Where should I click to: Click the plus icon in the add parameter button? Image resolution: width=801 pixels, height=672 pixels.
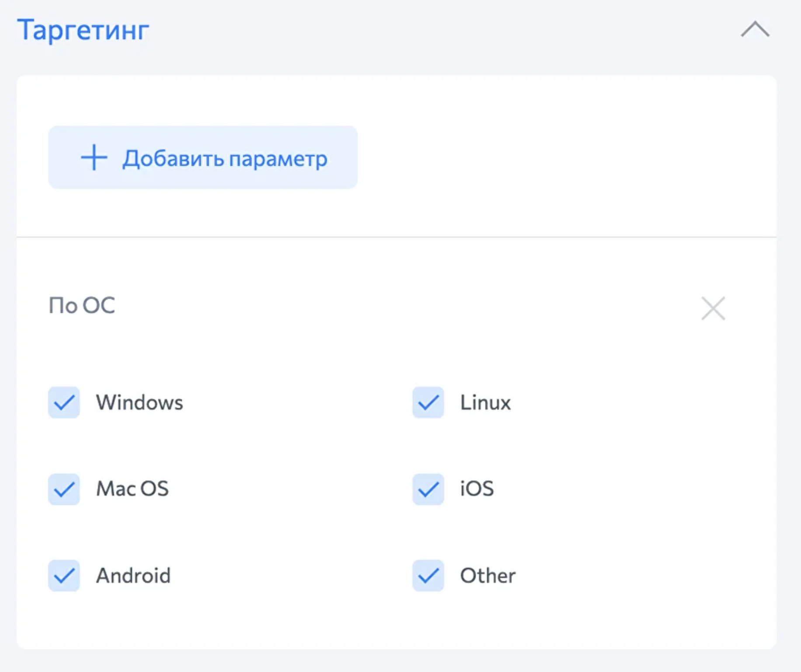tap(94, 158)
